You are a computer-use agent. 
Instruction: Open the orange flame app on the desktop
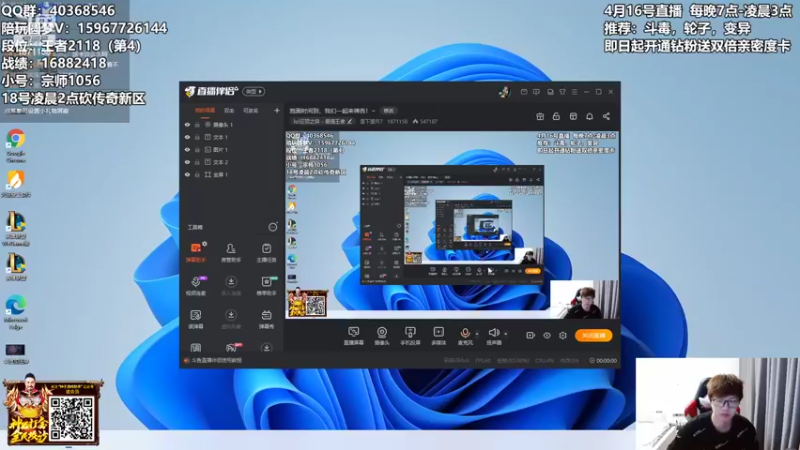pyautogui.click(x=16, y=184)
